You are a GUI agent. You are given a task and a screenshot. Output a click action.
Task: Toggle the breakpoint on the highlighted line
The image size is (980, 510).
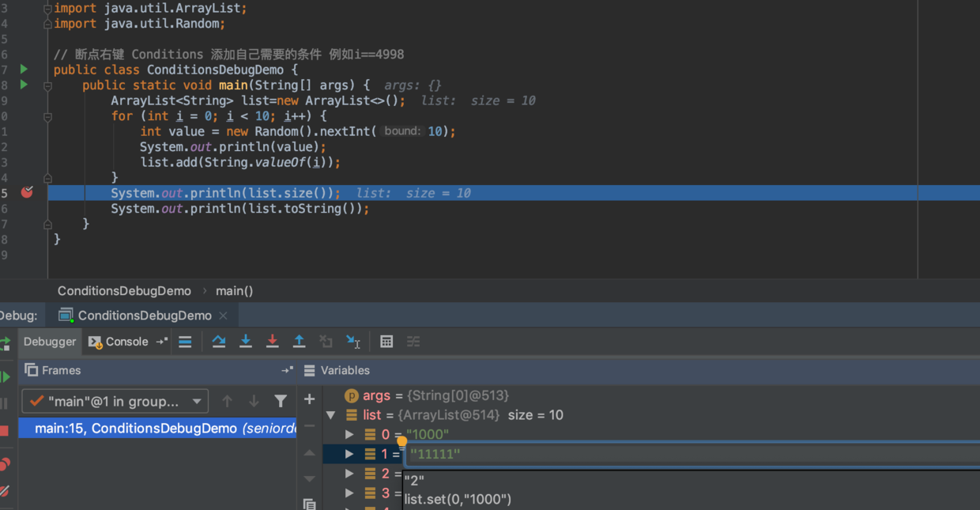click(x=27, y=192)
